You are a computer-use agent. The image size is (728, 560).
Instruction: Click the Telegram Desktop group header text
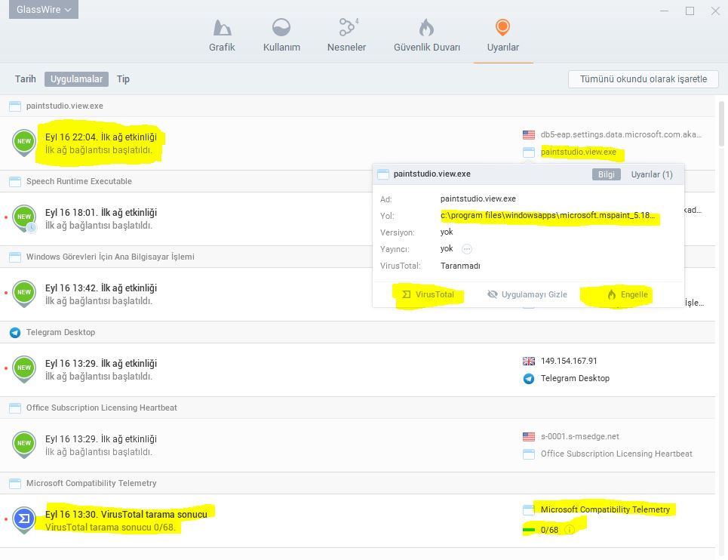[x=60, y=333]
